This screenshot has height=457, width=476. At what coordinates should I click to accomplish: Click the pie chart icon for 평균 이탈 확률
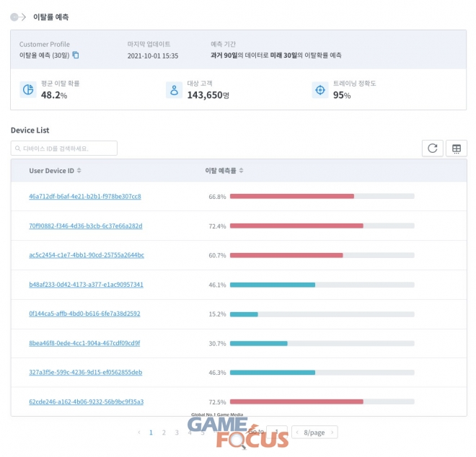(28, 89)
